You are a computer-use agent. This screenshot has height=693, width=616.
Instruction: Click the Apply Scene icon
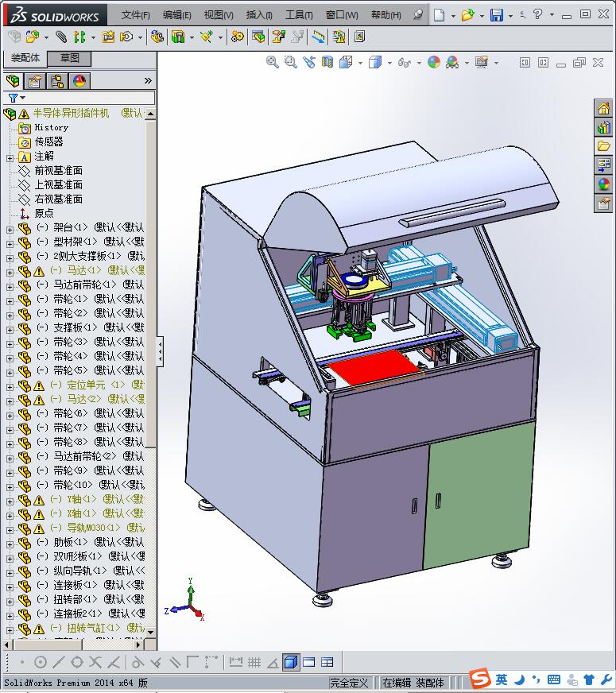tap(452, 62)
